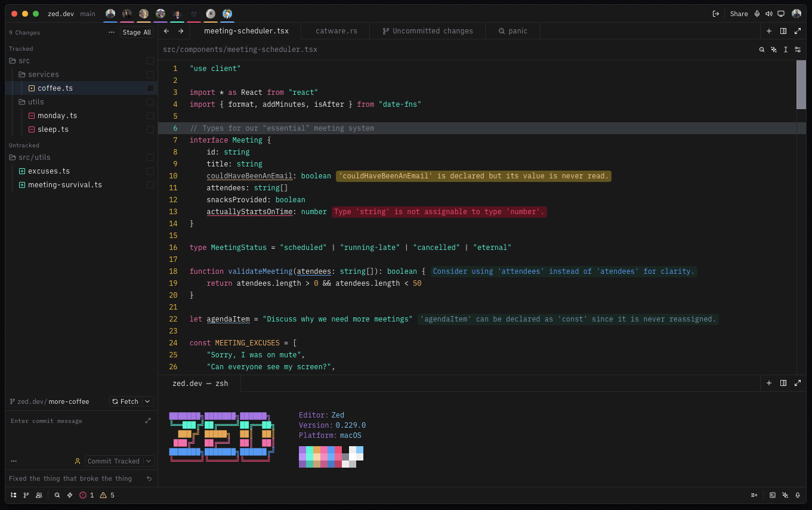This screenshot has width=812, height=510.
Task: Click the Stage All button
Action: [137, 32]
